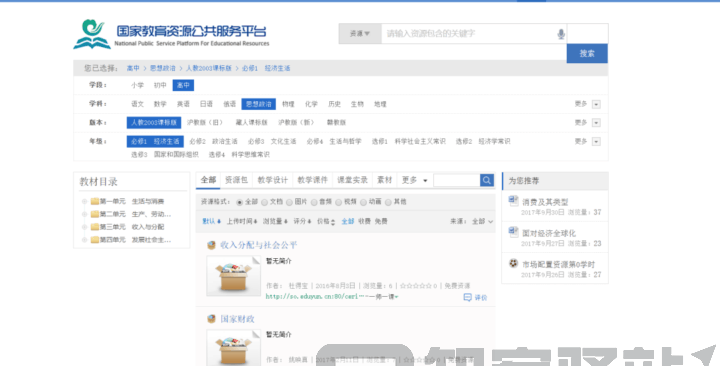Sort results by 默认
The image size is (720, 366).
click(x=211, y=221)
